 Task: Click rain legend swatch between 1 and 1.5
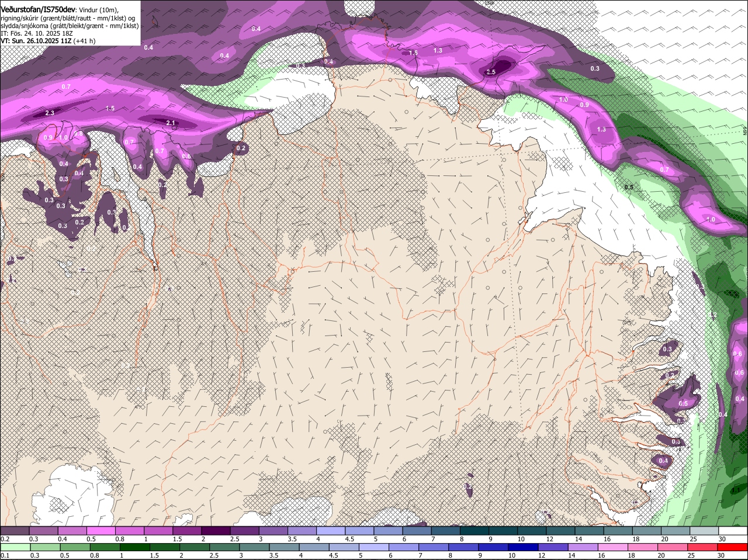click(x=135, y=547)
